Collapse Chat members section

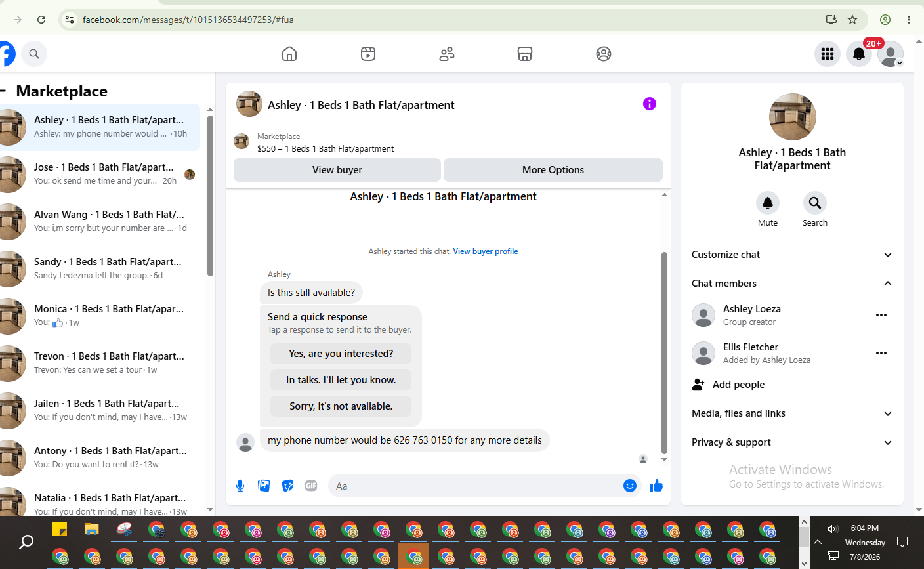point(792,284)
